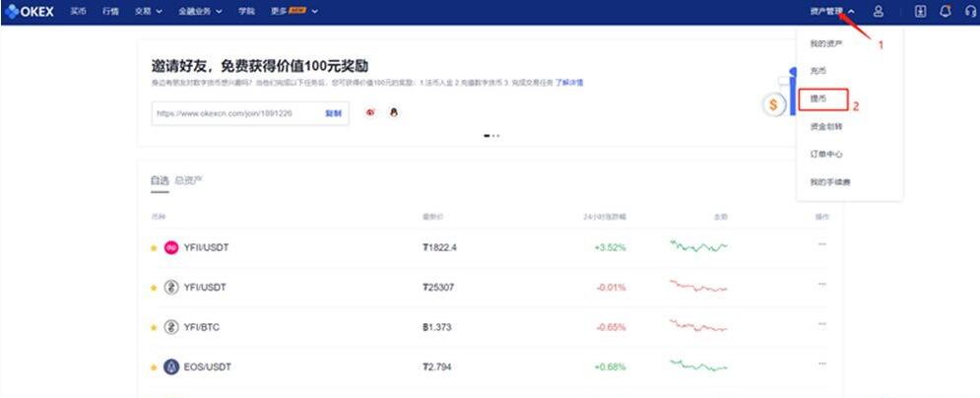This screenshot has height=398, width=980.
Task: Open the user account profile icon
Action: click(x=879, y=11)
